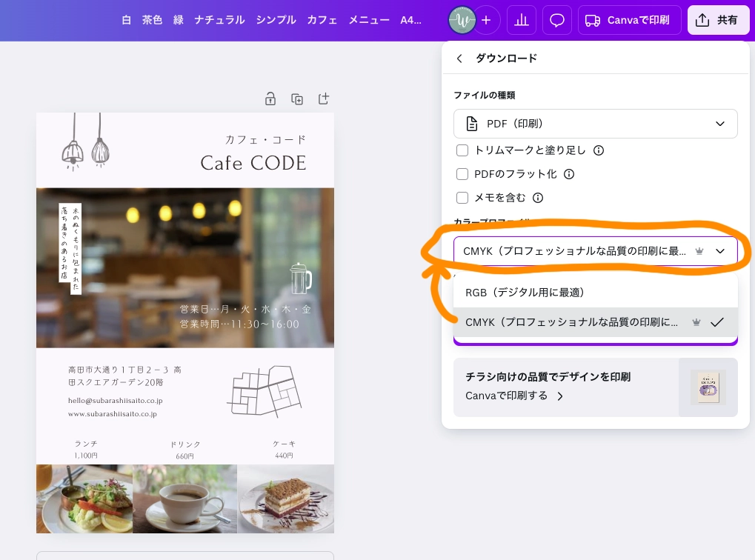Click Canvaで印刷する link

coord(513,396)
